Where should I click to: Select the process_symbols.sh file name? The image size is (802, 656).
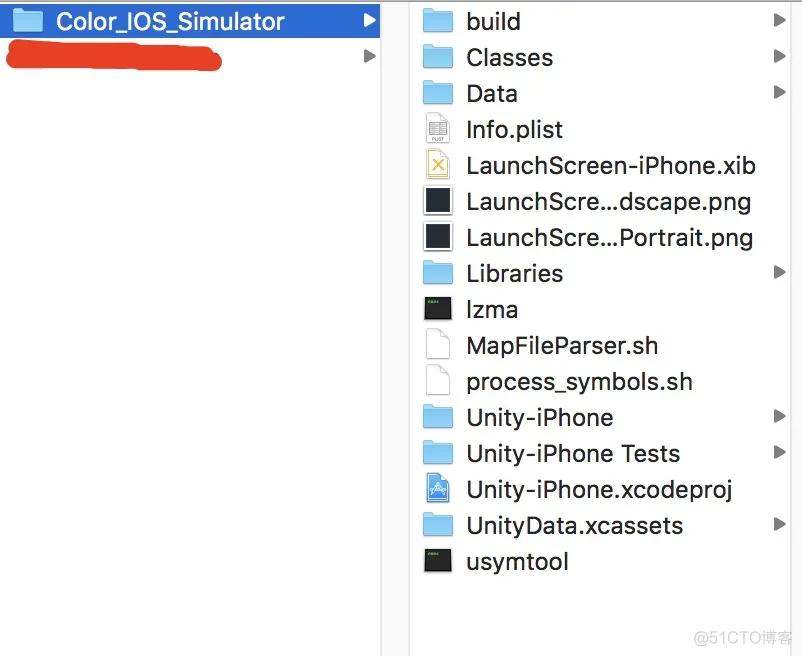[580, 382]
